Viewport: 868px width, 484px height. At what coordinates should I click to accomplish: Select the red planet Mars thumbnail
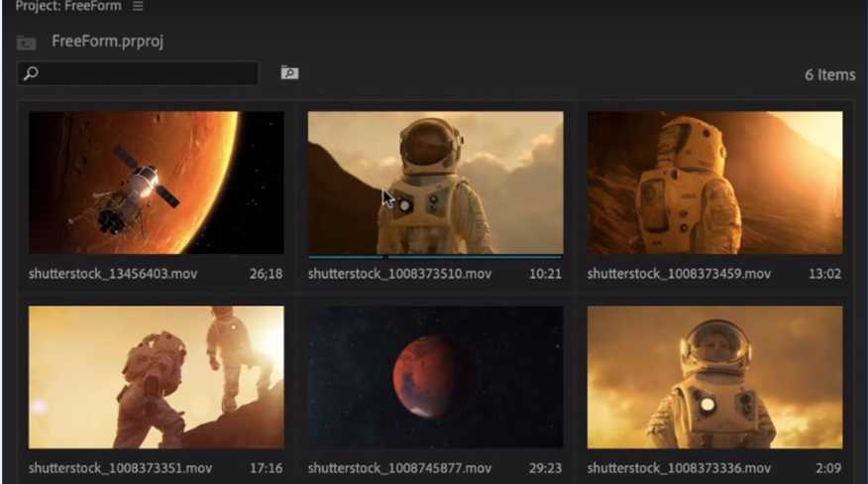pos(436,377)
